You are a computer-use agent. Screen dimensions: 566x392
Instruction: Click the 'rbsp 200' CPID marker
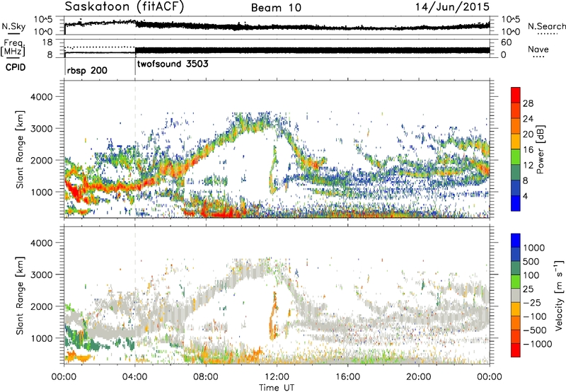[x=87, y=70]
